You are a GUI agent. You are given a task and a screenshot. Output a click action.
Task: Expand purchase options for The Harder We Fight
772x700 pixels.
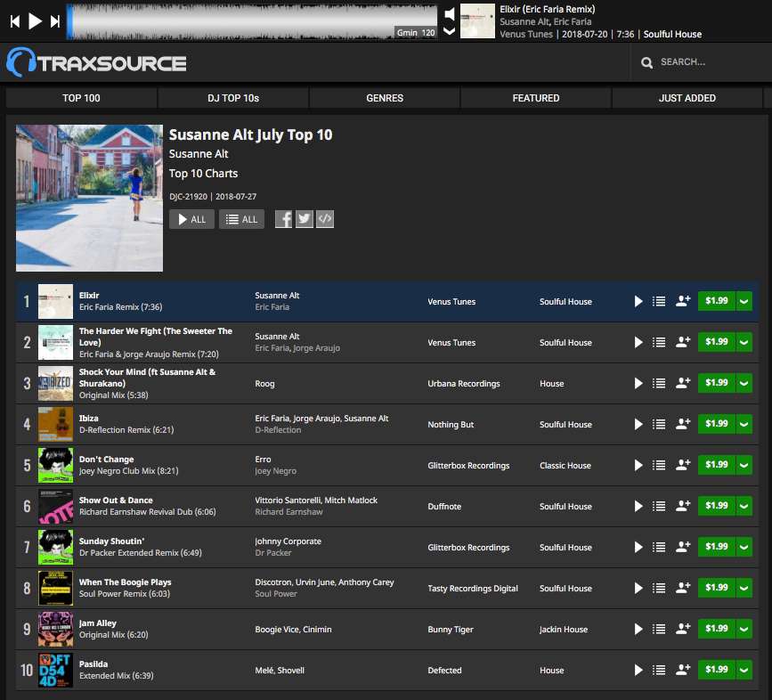[744, 342]
